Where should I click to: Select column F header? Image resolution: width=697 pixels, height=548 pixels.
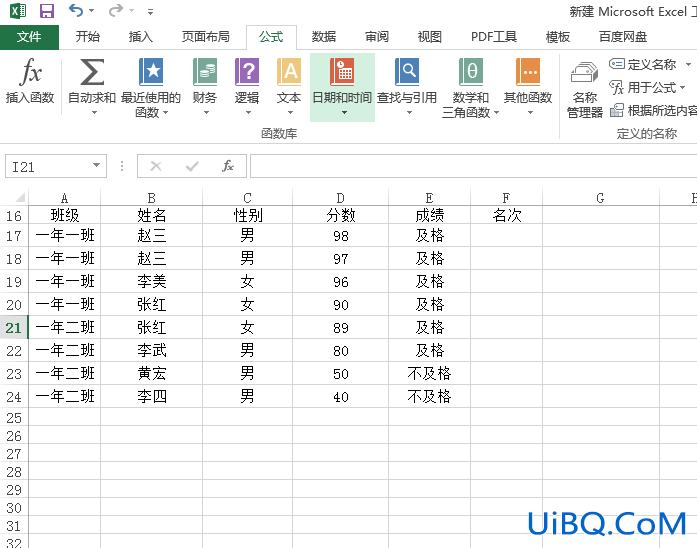pos(506,198)
